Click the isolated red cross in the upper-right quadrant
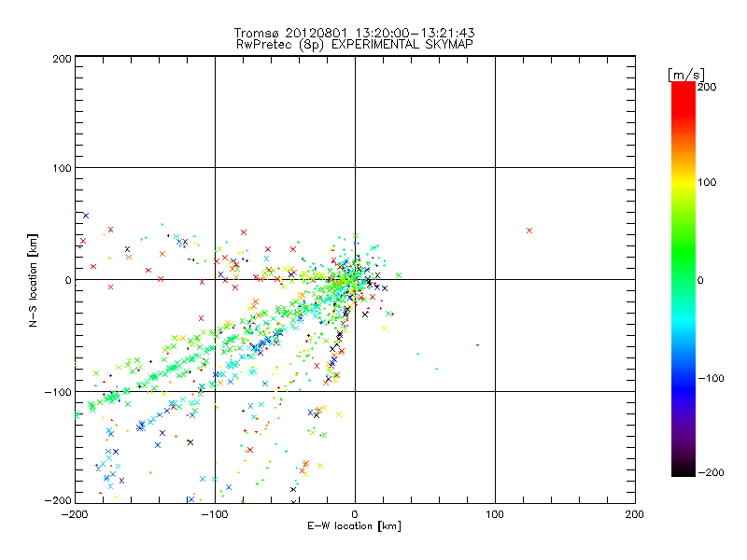The width and height of the screenshot is (747, 560). pos(529,231)
